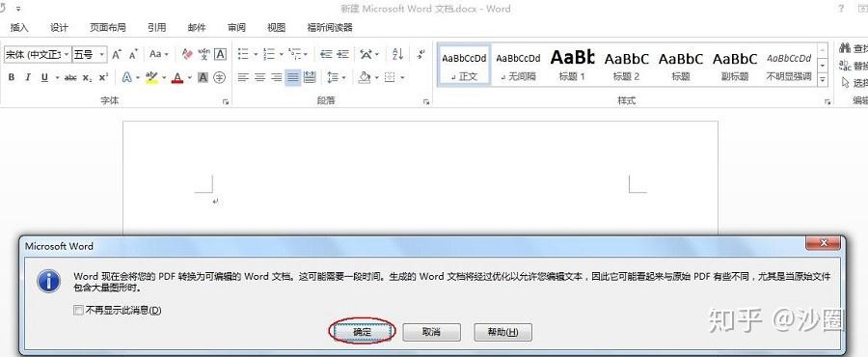Screen dimensions: 868x357
Task: Click the Replace (ab/ac) icon
Action: 845,66
